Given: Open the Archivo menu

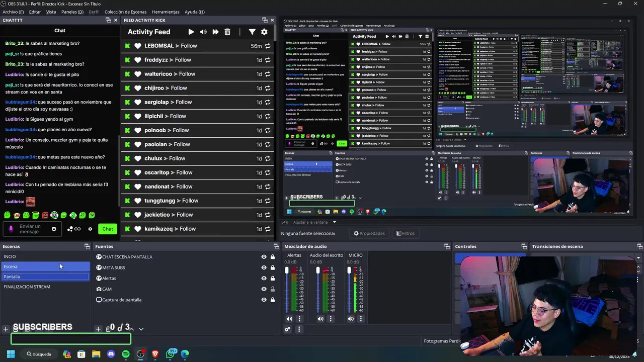Looking at the screenshot, I should [13, 12].
